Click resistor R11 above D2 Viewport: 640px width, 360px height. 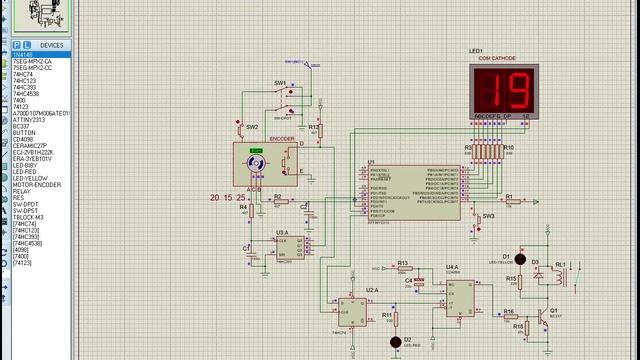(396, 319)
